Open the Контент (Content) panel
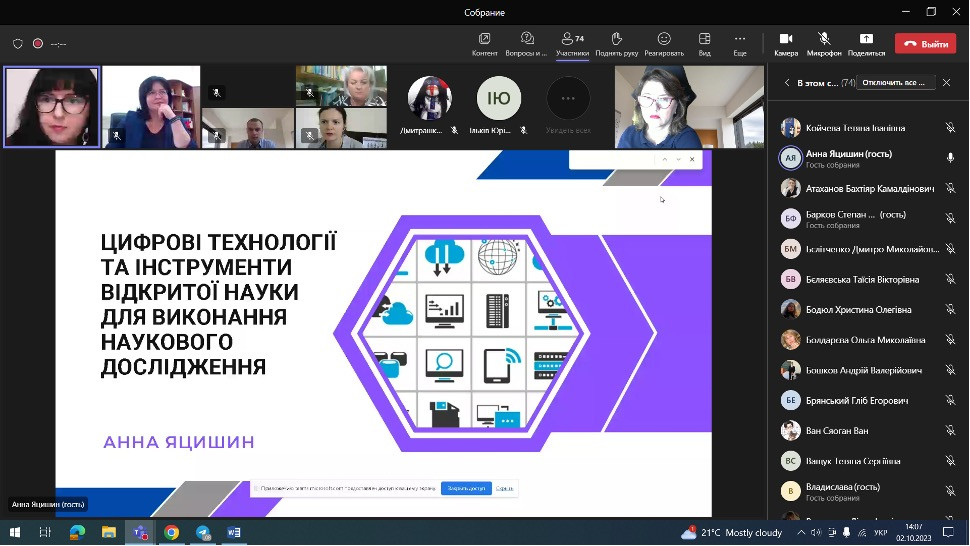Viewport: 970px width, 546px height. tap(484, 43)
